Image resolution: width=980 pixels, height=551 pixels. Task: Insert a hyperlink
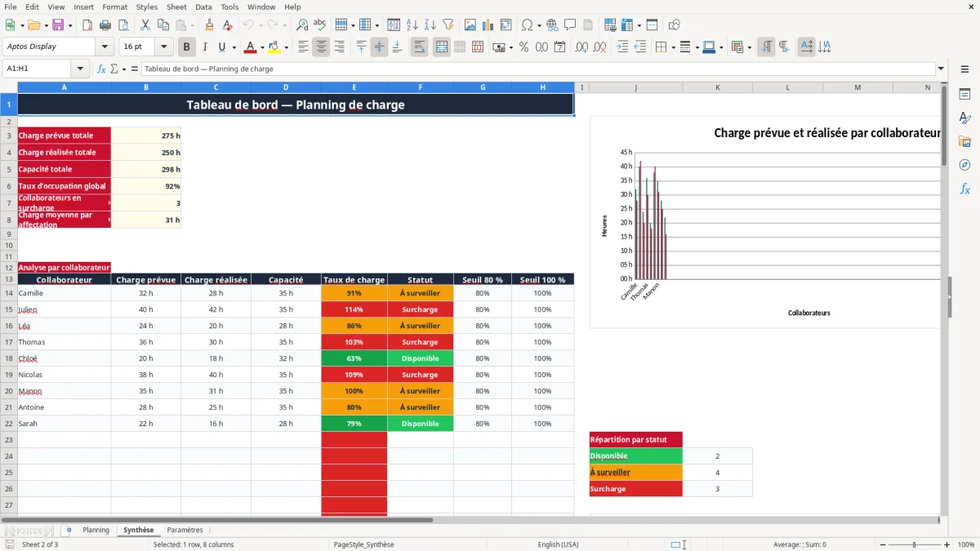552,25
